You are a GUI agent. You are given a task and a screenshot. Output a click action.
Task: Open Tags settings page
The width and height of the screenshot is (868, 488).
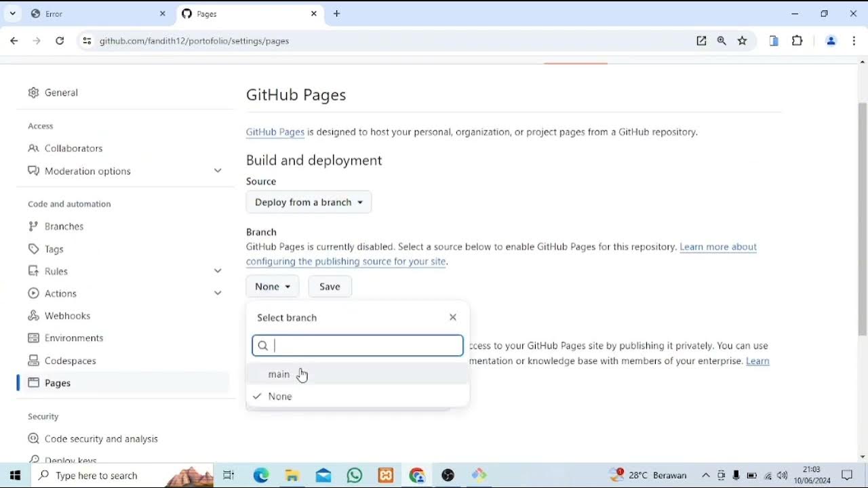tap(54, 249)
